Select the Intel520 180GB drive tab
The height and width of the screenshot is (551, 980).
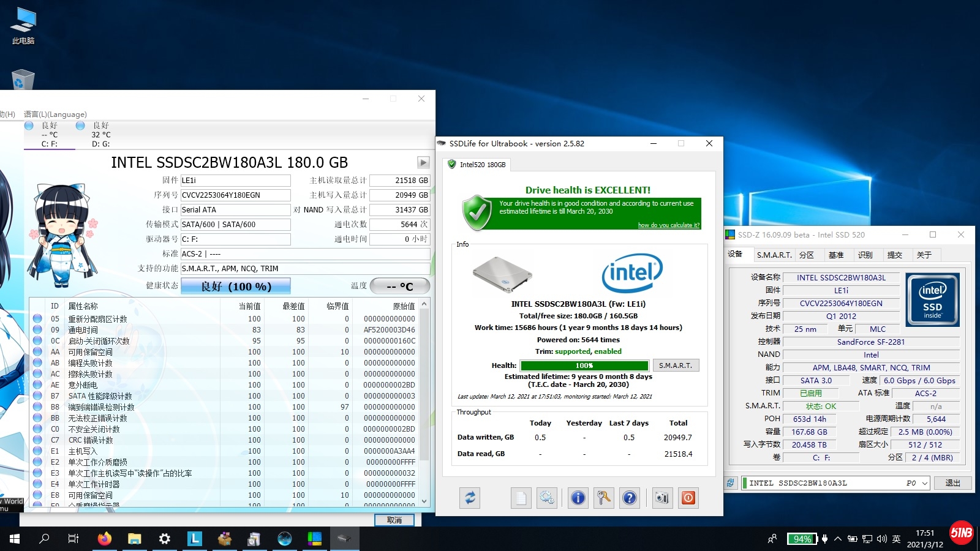pyautogui.click(x=477, y=165)
